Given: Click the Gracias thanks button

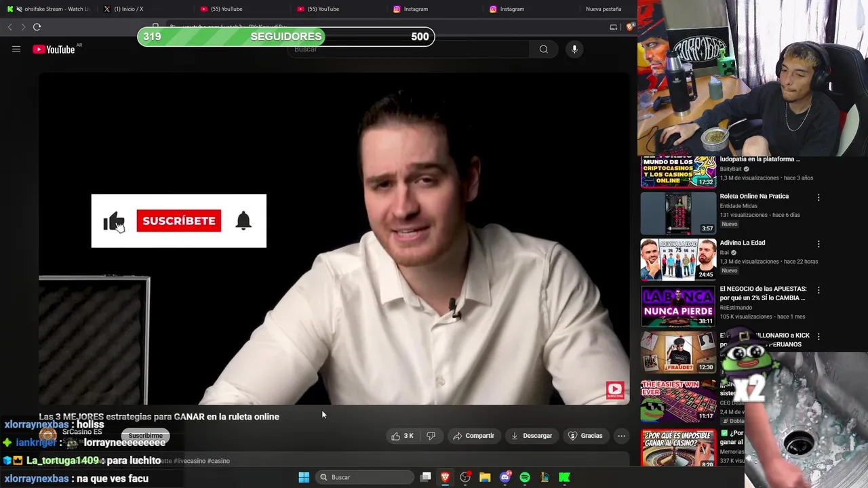Looking at the screenshot, I should point(585,436).
